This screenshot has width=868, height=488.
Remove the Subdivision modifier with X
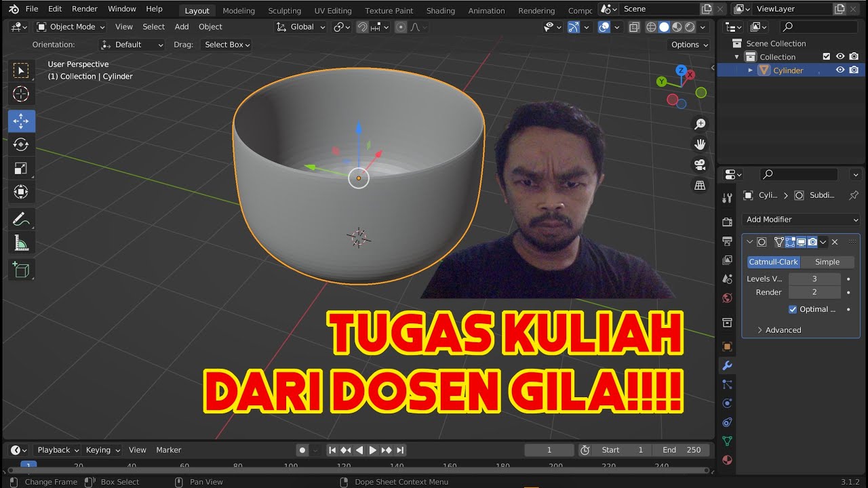(x=835, y=242)
